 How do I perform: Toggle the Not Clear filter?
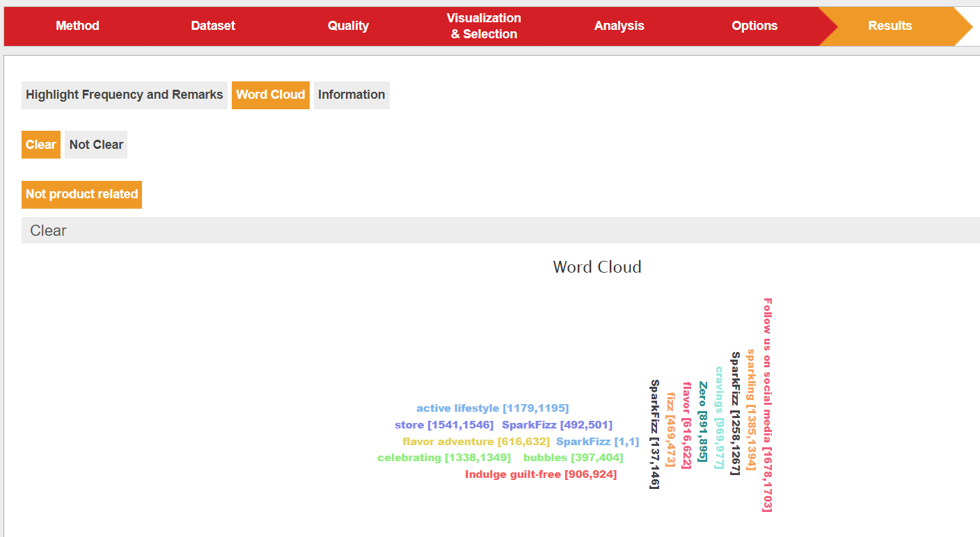[96, 145]
